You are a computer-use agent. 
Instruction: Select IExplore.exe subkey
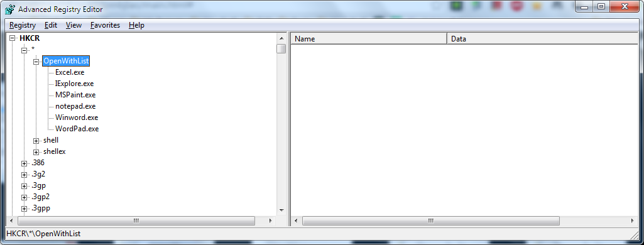click(74, 84)
